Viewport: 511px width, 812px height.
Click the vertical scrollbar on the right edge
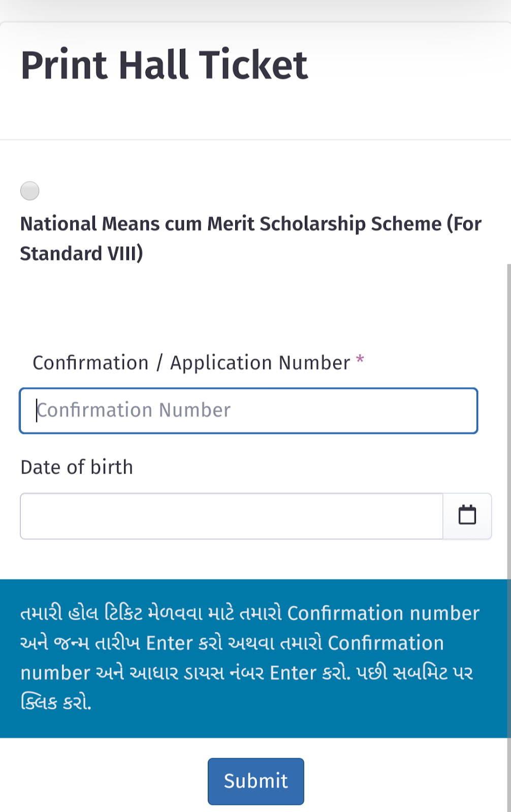point(508,457)
